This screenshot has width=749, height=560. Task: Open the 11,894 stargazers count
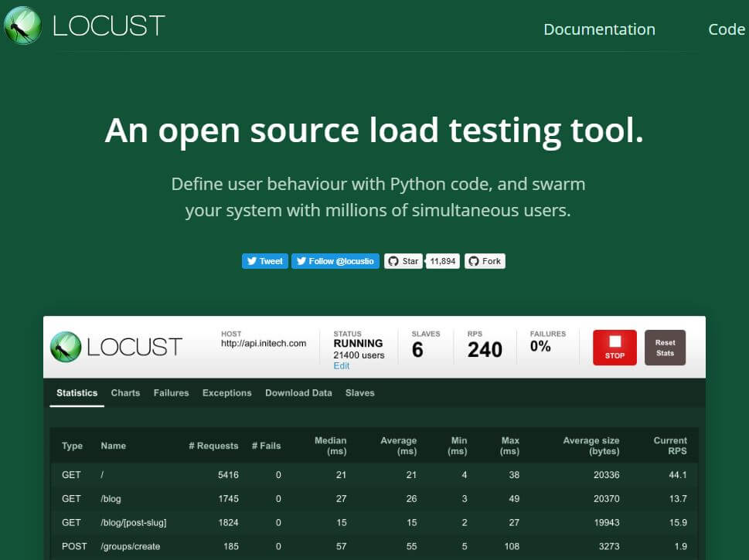tap(443, 261)
